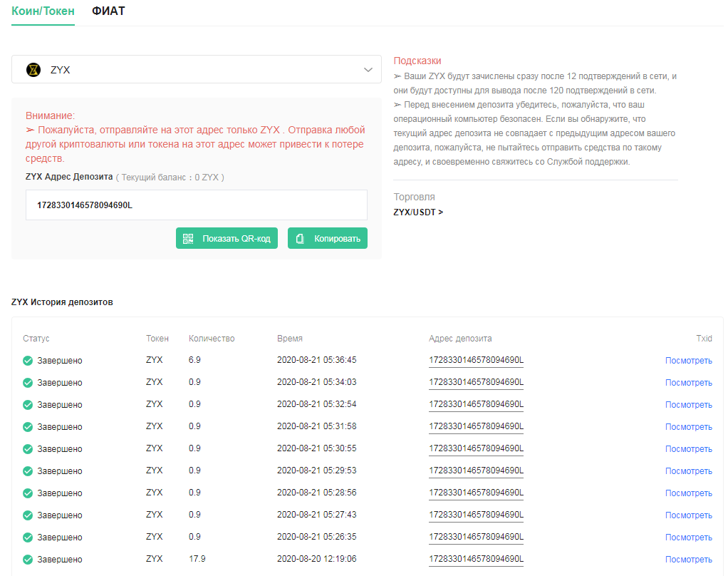
Task: Click the Копировать button
Action: (x=328, y=238)
